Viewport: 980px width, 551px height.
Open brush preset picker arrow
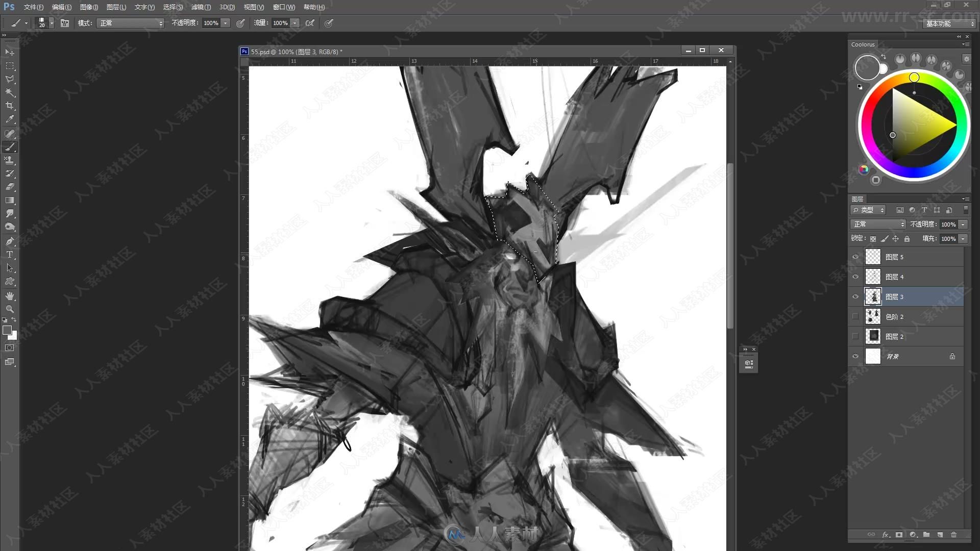[52, 23]
